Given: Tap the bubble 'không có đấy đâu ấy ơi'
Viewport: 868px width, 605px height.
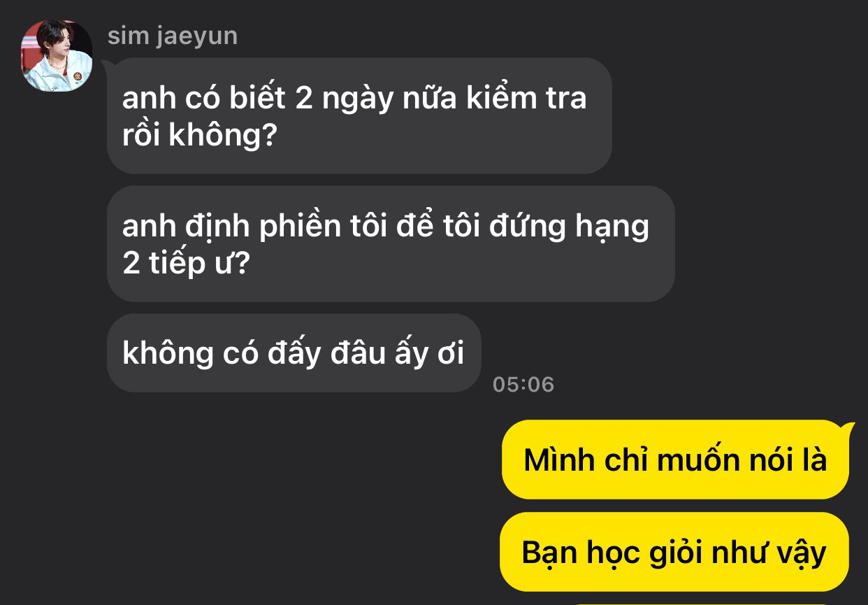Looking at the screenshot, I should [x=294, y=353].
